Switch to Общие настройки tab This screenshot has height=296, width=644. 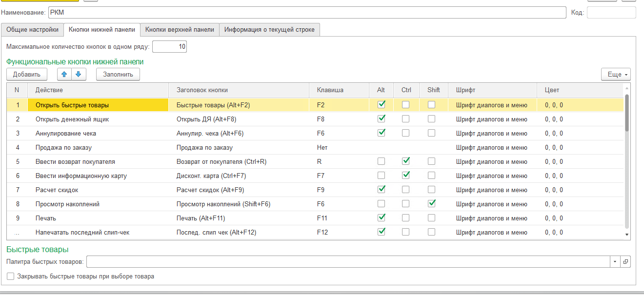pos(32,29)
